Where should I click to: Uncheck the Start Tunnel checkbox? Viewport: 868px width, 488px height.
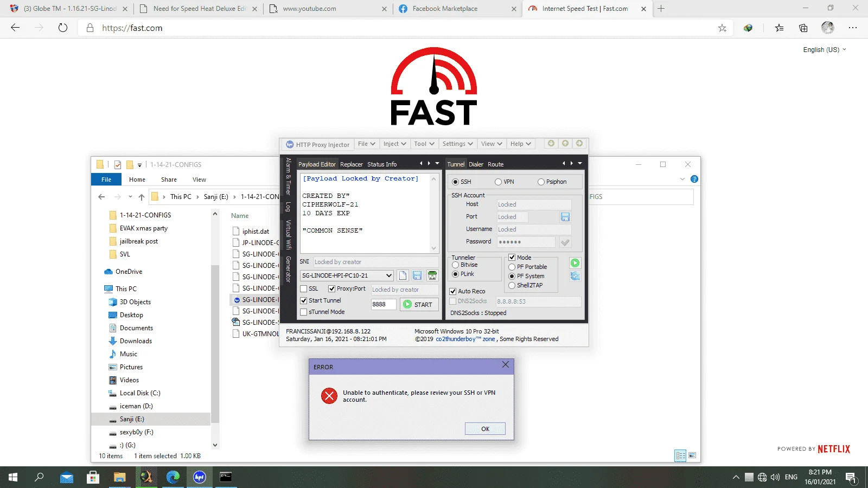tap(304, 300)
